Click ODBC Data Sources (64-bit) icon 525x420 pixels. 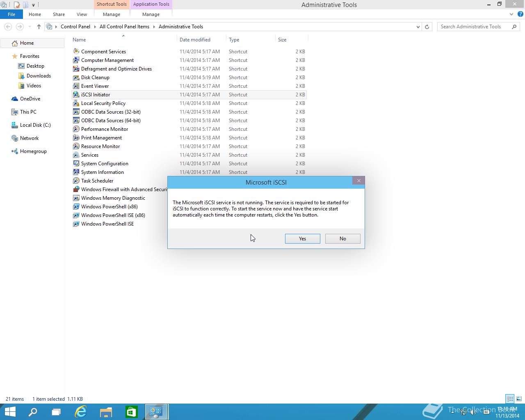coord(76,120)
